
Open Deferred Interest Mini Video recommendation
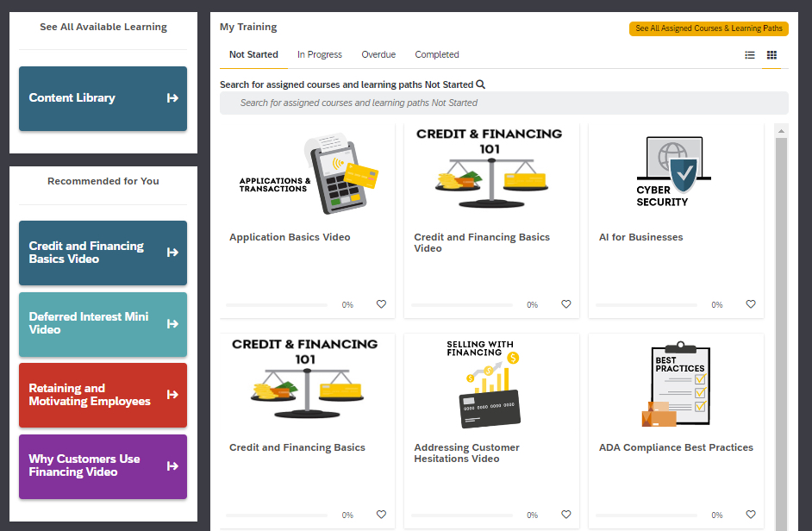[103, 324]
